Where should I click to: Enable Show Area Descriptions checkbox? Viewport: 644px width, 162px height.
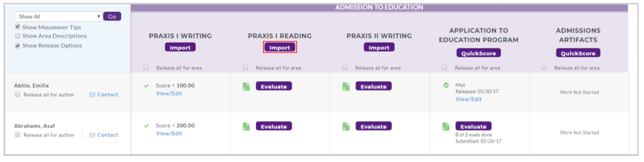pos(17,36)
